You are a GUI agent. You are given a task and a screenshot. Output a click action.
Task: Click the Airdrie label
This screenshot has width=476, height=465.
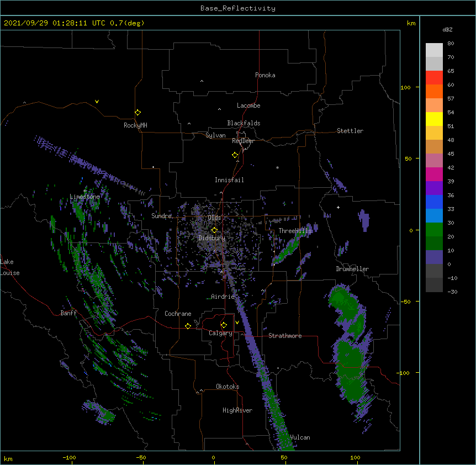pos(223,297)
